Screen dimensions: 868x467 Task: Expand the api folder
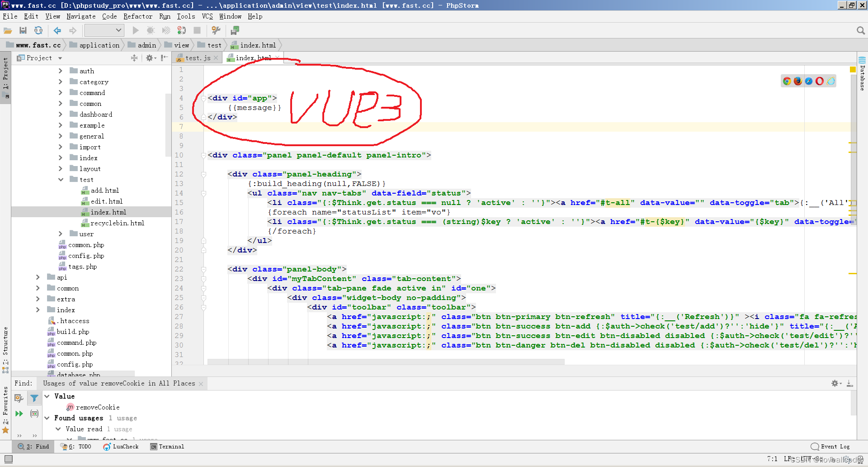tap(38, 277)
